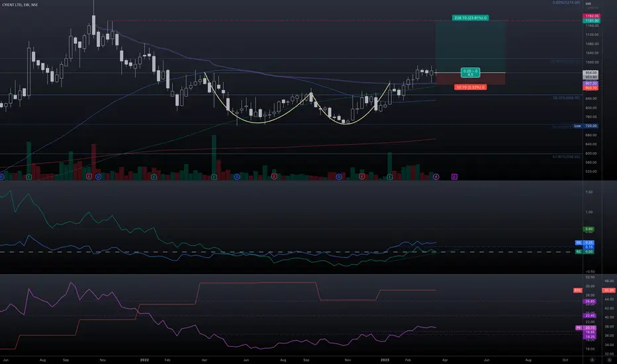Viewport: 617px width, 364px height.
Task: Click the blue RS 0.25 indicator label
Action: pyautogui.click(x=585, y=243)
